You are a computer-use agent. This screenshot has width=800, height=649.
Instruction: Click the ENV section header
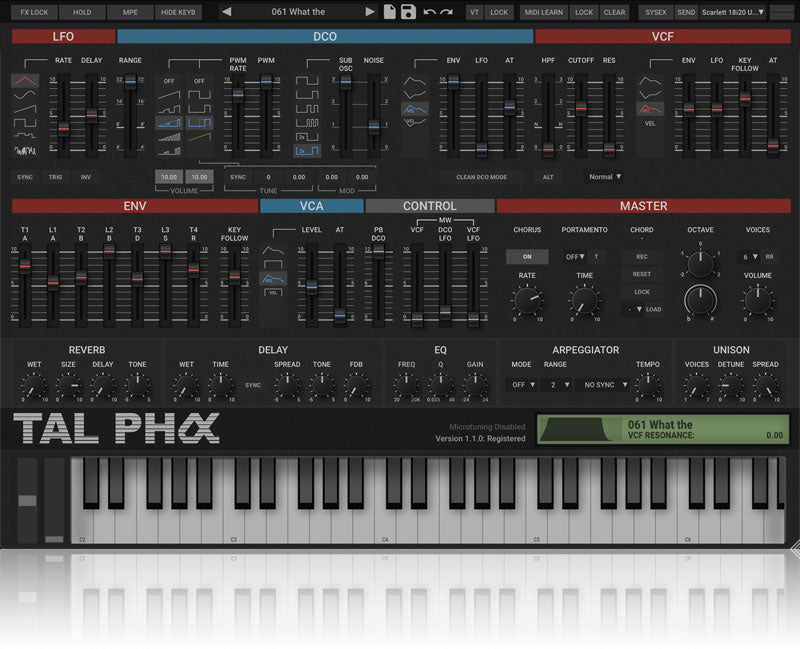(135, 206)
